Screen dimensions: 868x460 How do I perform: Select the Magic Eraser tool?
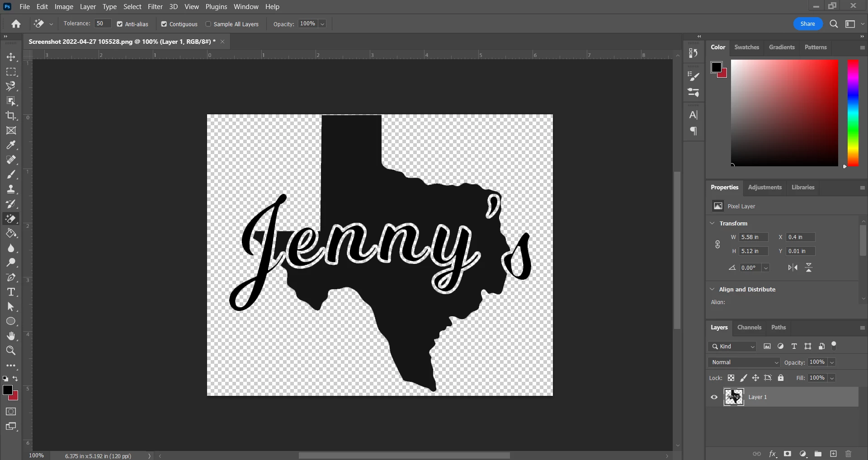(x=11, y=219)
